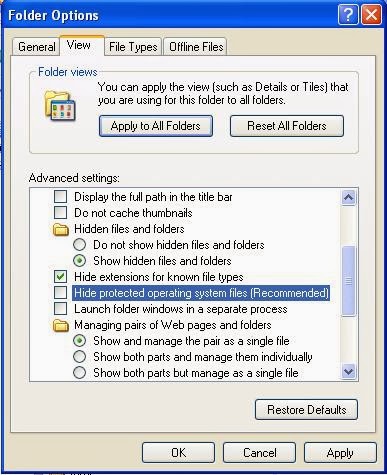The width and height of the screenshot is (387, 475).
Task: Check Do not cache thumbnails
Action: 60,213
